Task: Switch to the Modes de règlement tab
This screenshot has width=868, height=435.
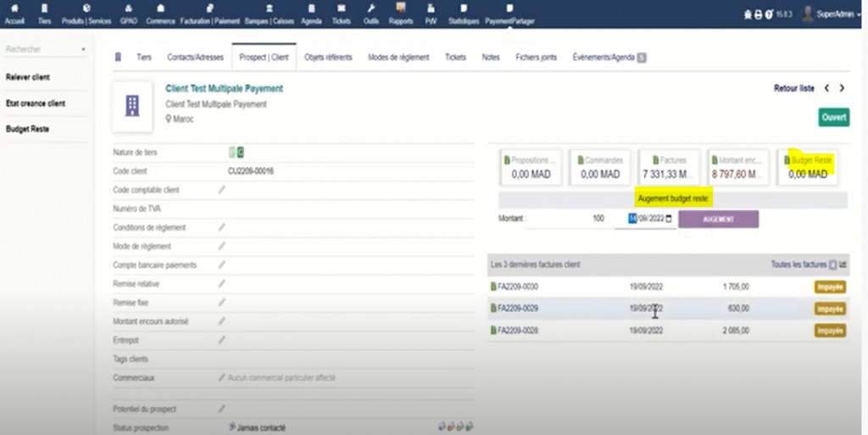Action: [398, 58]
